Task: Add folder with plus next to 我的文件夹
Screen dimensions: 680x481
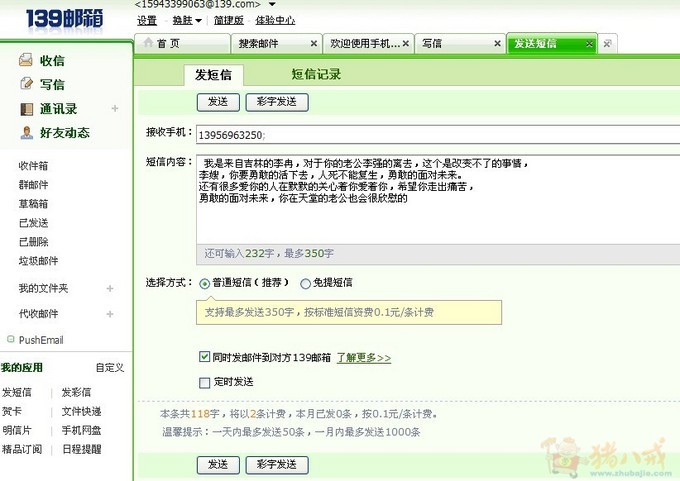Action: point(110,288)
